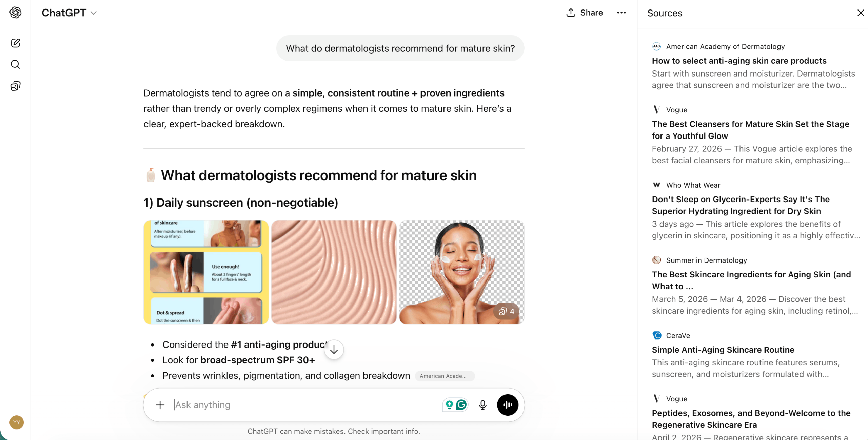The image size is (868, 440).
Task: Close the Sources panel
Action: click(861, 13)
